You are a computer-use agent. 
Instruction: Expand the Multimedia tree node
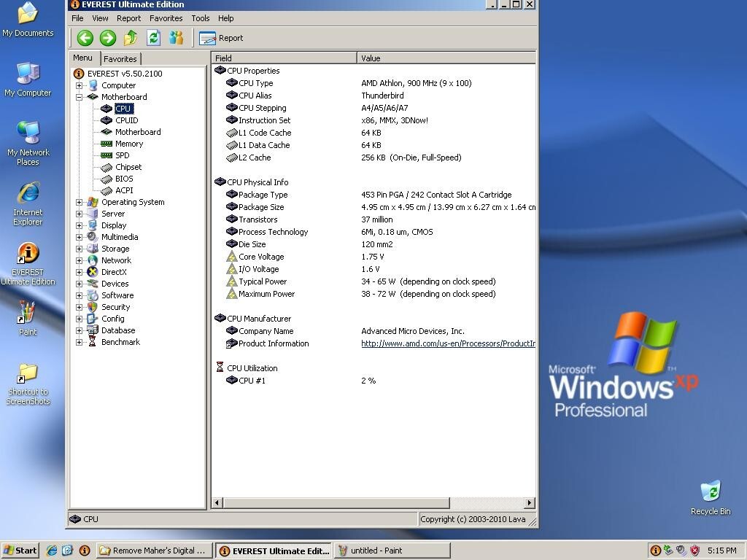[x=79, y=237]
